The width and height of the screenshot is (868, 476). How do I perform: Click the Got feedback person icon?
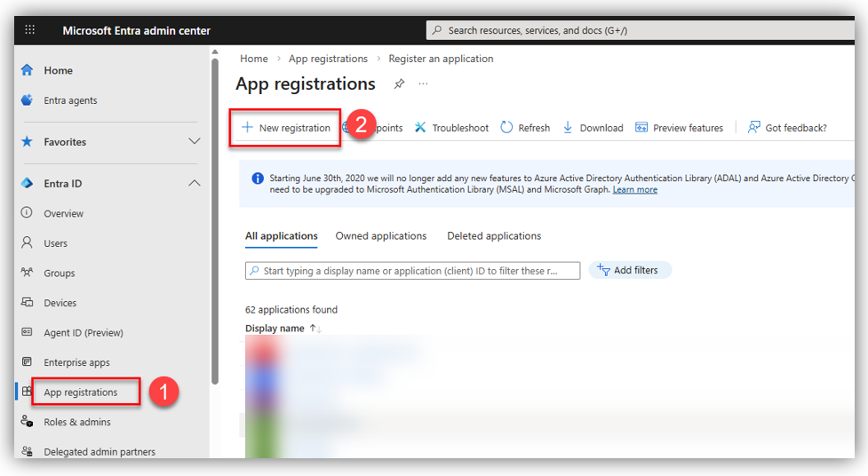click(753, 127)
